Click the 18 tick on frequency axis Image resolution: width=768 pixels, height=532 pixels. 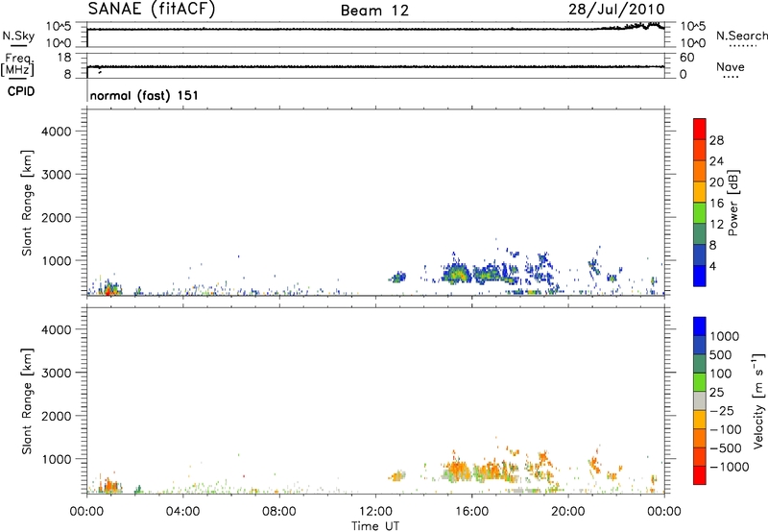click(64, 58)
